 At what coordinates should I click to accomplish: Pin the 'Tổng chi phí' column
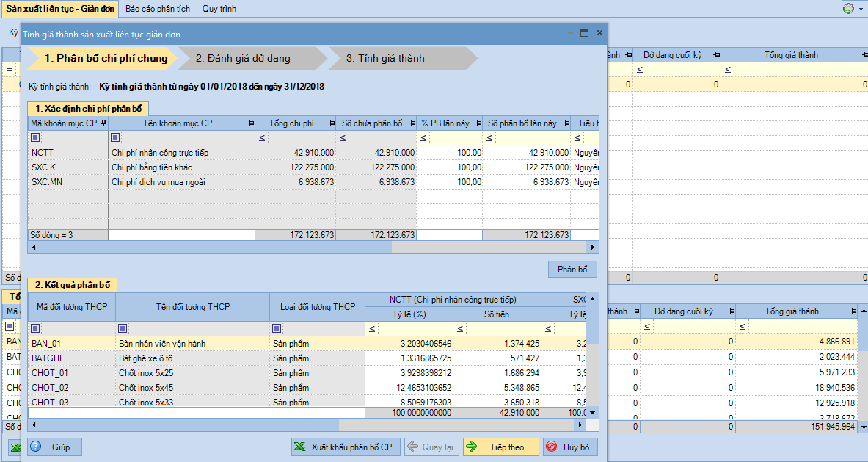pos(331,123)
